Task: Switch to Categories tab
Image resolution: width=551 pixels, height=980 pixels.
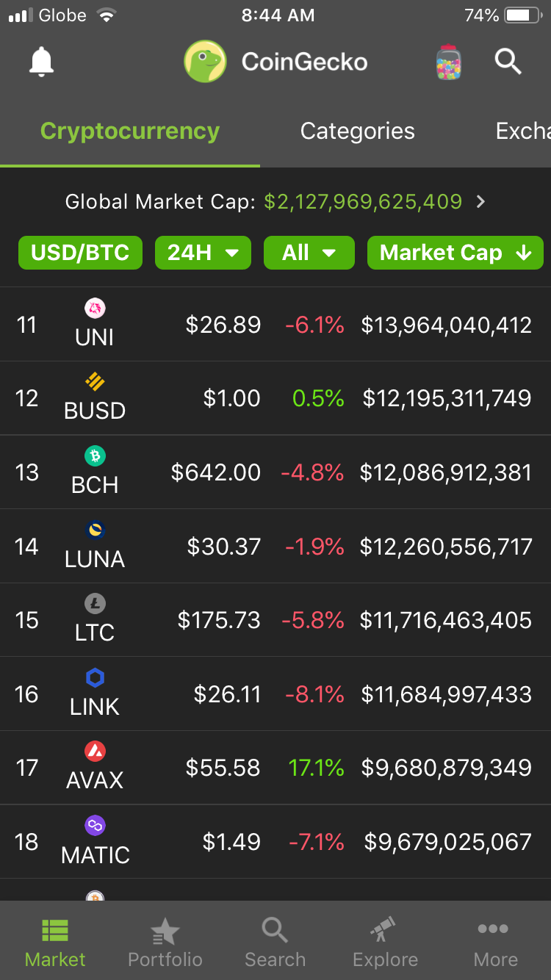Action: coord(358,131)
